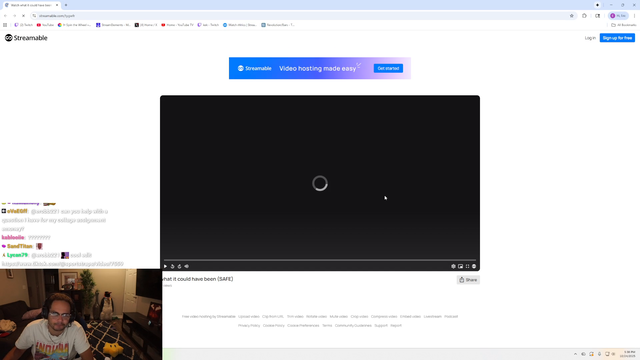Open the media control icon beside extensions
640x360 pixels.
click(598, 16)
